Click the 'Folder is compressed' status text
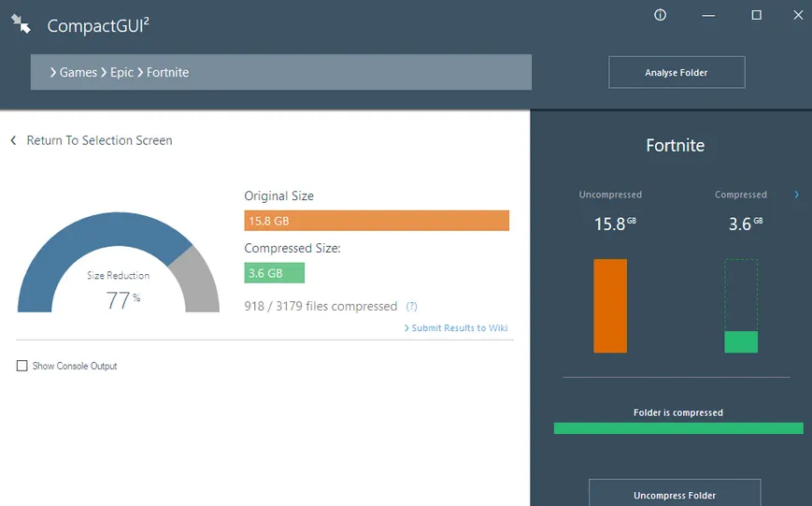This screenshot has height=506, width=812. click(677, 412)
